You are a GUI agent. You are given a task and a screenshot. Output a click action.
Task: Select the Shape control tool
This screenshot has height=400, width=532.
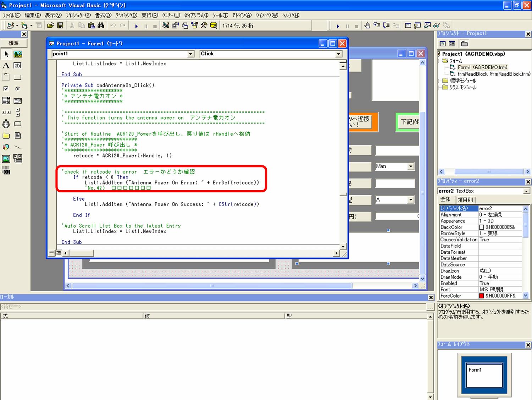pyautogui.click(x=6, y=147)
